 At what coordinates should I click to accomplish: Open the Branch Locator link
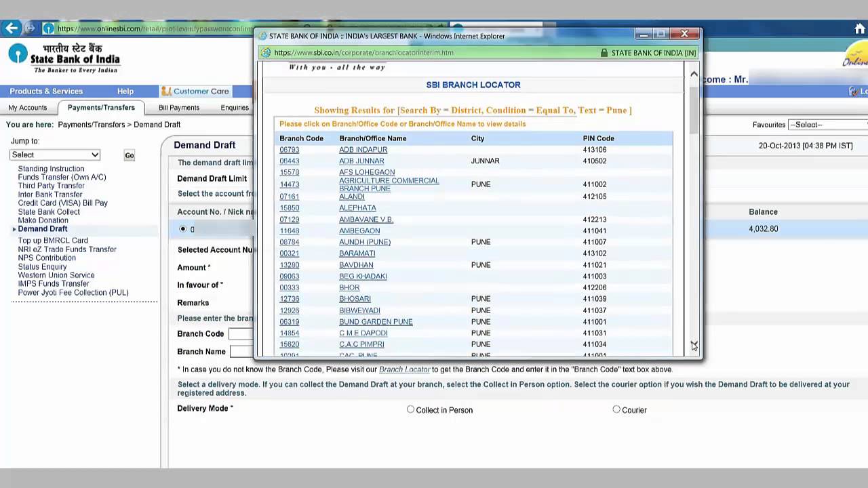(x=405, y=369)
